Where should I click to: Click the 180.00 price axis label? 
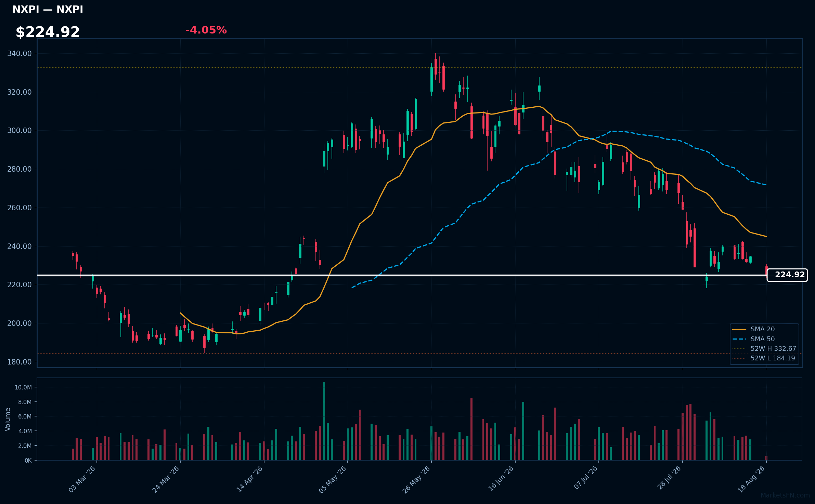(x=20, y=362)
